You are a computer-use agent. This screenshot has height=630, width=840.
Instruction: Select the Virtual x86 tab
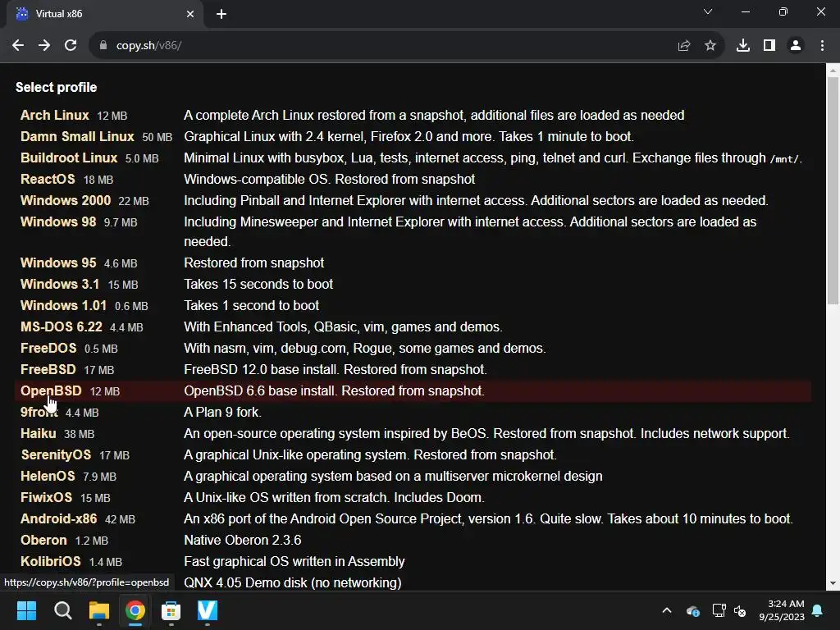tap(105, 14)
